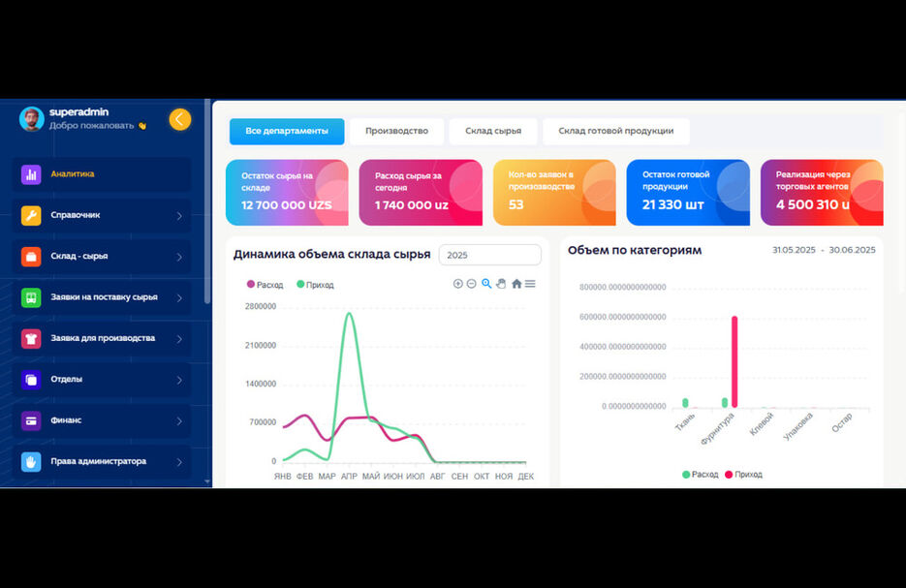Expand the Финанс menu chevron
906x588 pixels.
179,421
